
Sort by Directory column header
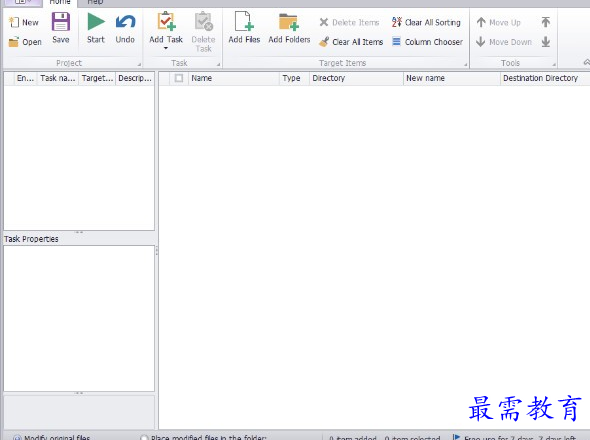[356, 78]
